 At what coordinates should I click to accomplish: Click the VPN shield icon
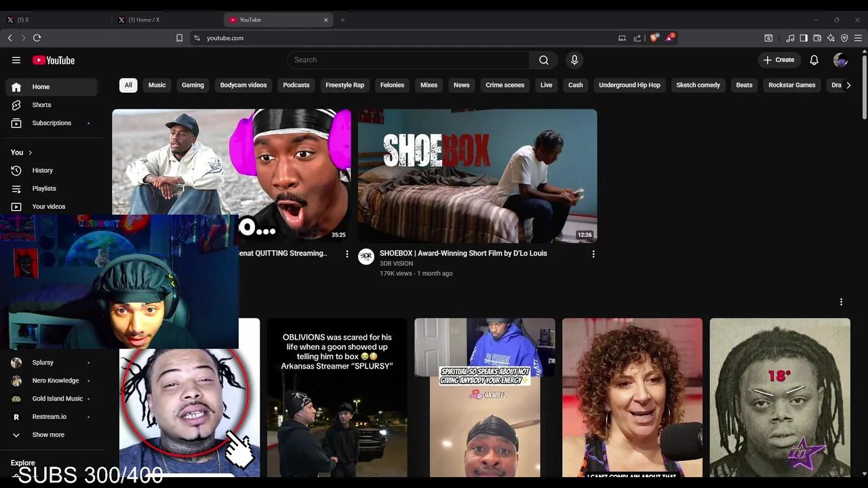pos(844,38)
